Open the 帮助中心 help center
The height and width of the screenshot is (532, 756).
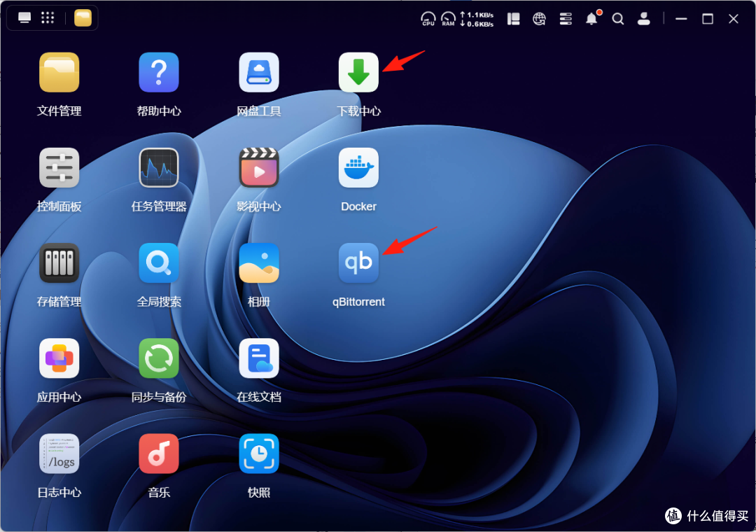click(x=159, y=72)
